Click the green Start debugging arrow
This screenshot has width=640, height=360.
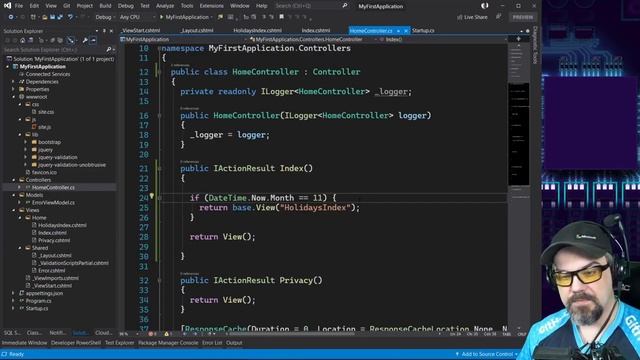tap(162, 17)
